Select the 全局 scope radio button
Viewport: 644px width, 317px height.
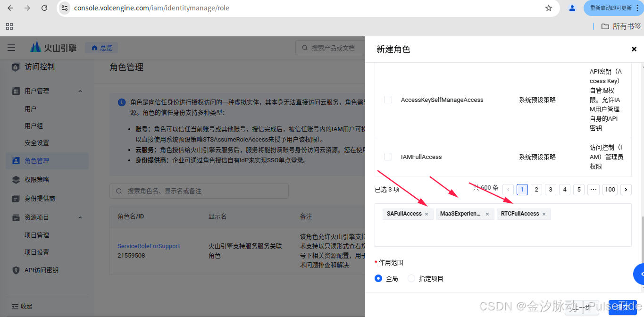tap(378, 279)
